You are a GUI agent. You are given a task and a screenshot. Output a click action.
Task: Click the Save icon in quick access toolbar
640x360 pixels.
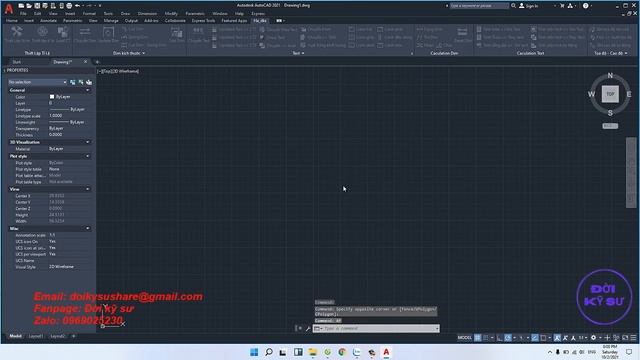click(37, 6)
